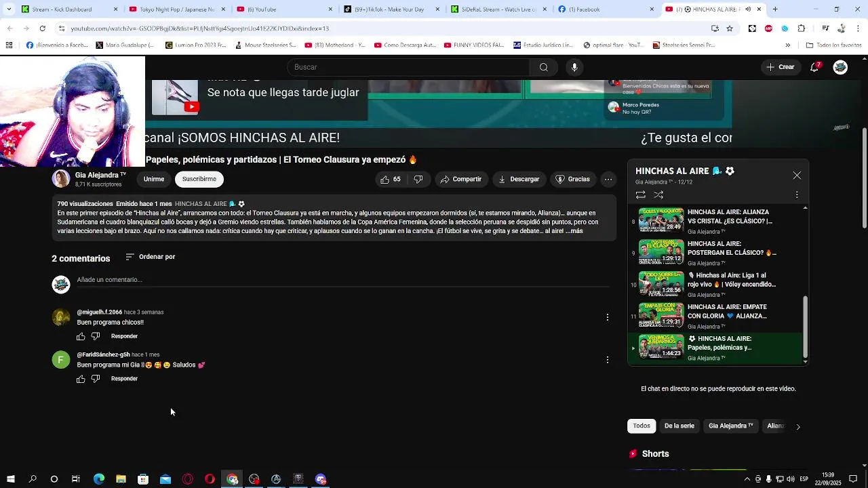Open the Mail app from the taskbar
This screenshot has width=868, height=488.
[x=165, y=479]
